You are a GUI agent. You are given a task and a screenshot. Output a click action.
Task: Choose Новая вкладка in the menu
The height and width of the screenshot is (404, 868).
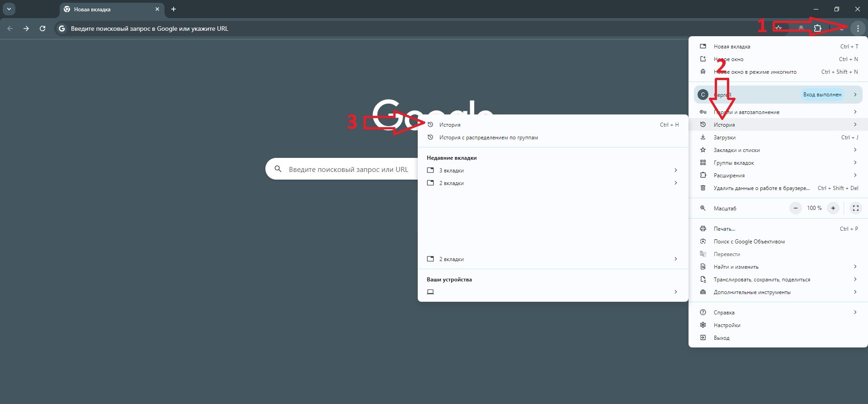click(x=778, y=47)
